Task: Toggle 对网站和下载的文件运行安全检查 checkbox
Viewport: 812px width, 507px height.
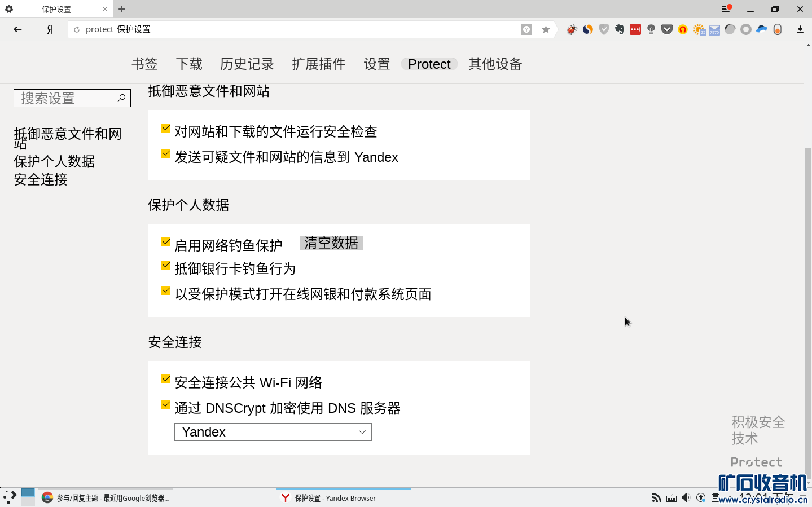Action: [165, 129]
